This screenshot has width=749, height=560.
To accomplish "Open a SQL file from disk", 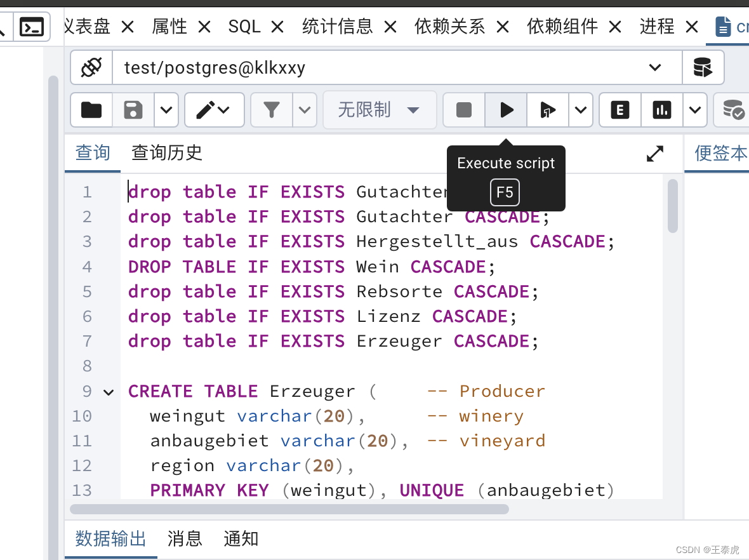I will click(91, 109).
